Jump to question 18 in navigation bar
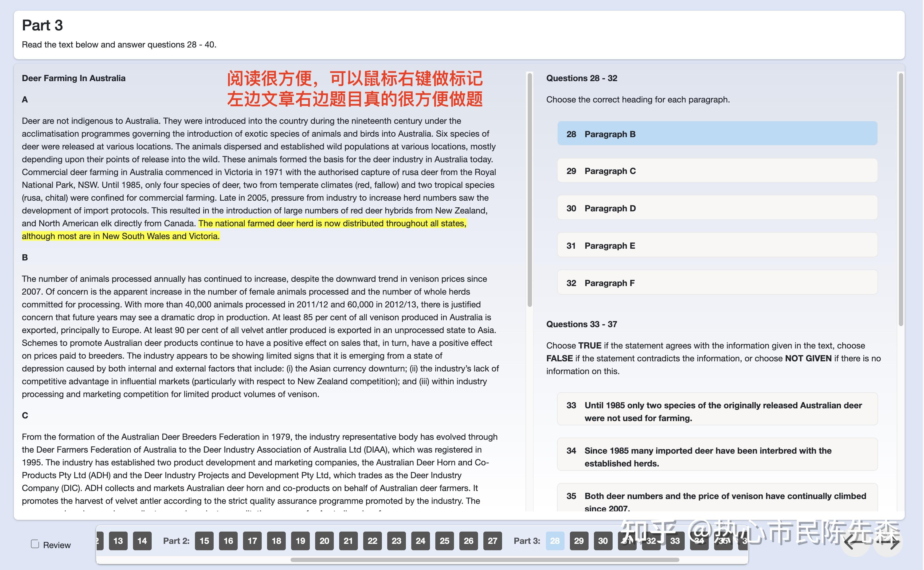 [276, 541]
